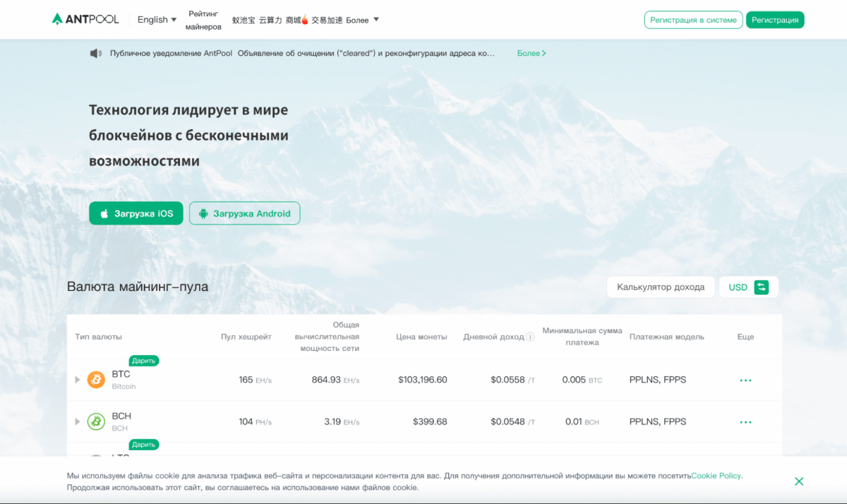The width and height of the screenshot is (847, 504).
Task: Click the Цена монеты column header
Action: (422, 337)
